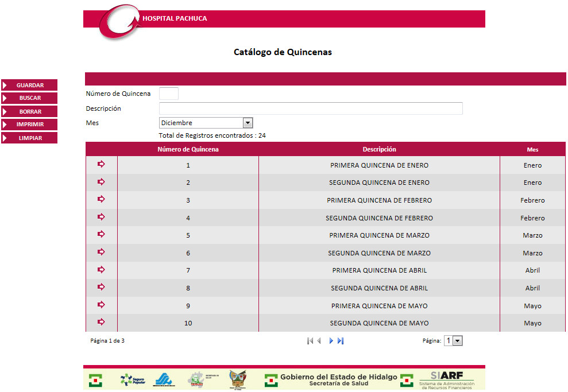Click SEGUNDA QUINCENA DE FEBRERO description cell
568x392 pixels.
379,218
